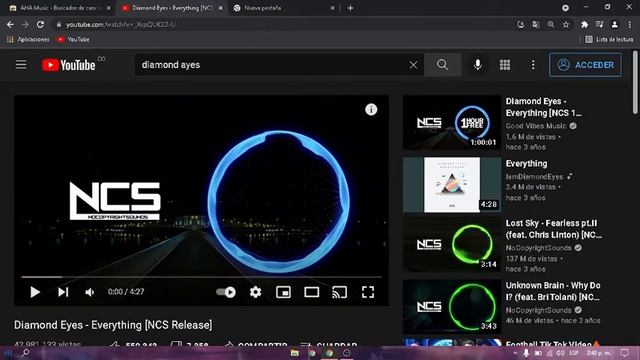Click the video info card icon
The width and height of the screenshot is (640, 360).
point(371,109)
